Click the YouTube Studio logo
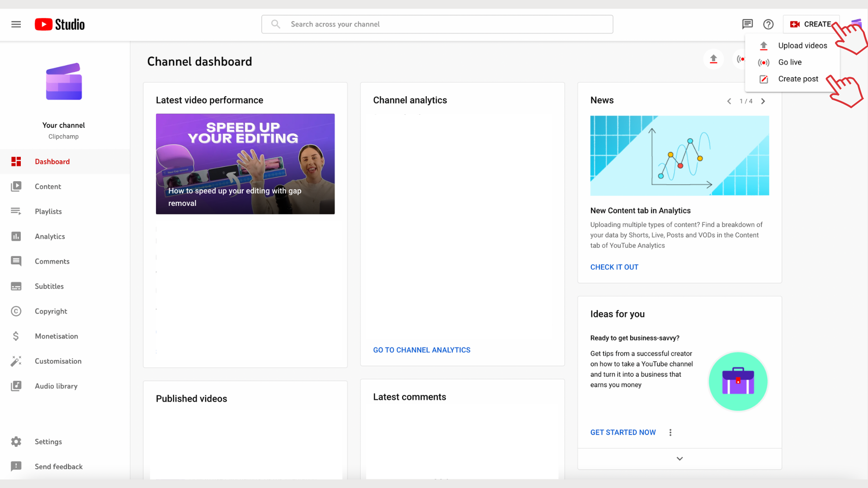The image size is (868, 488). (60, 24)
